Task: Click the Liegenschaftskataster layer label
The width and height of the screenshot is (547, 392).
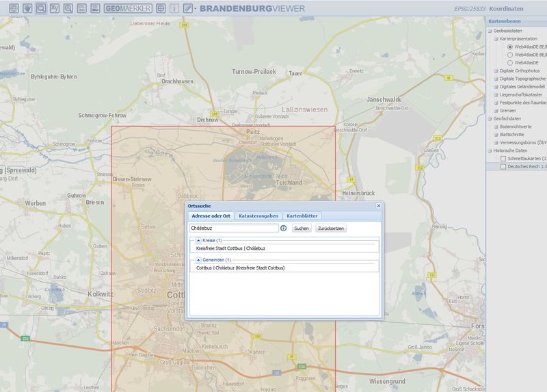Action: (x=521, y=94)
